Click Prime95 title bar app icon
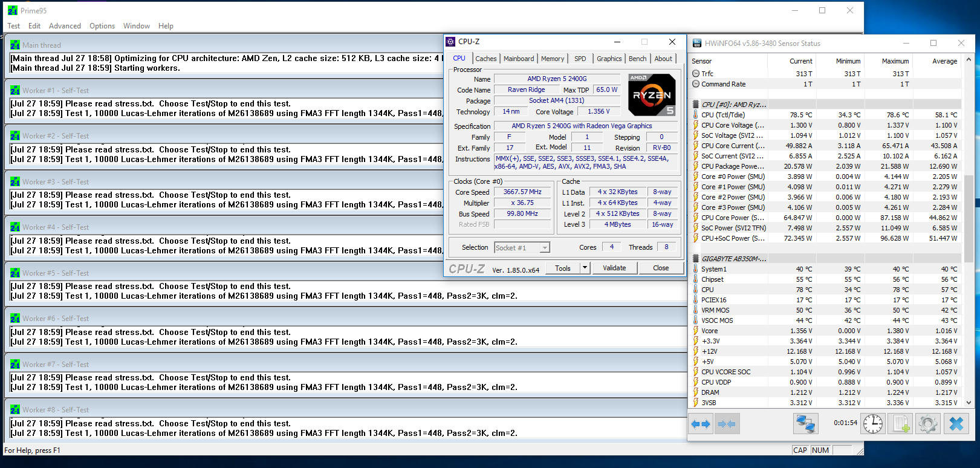 pyautogui.click(x=13, y=11)
